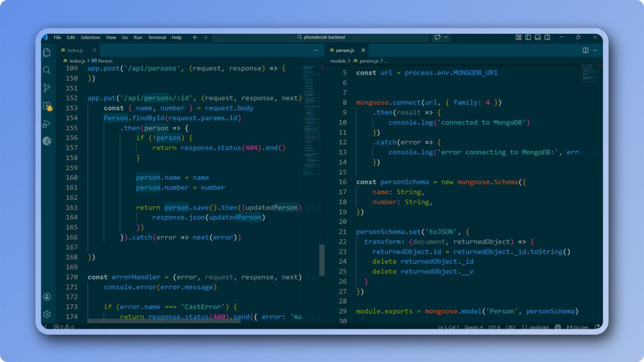Click the remote window icon in status bar

pyautogui.click(x=45, y=327)
